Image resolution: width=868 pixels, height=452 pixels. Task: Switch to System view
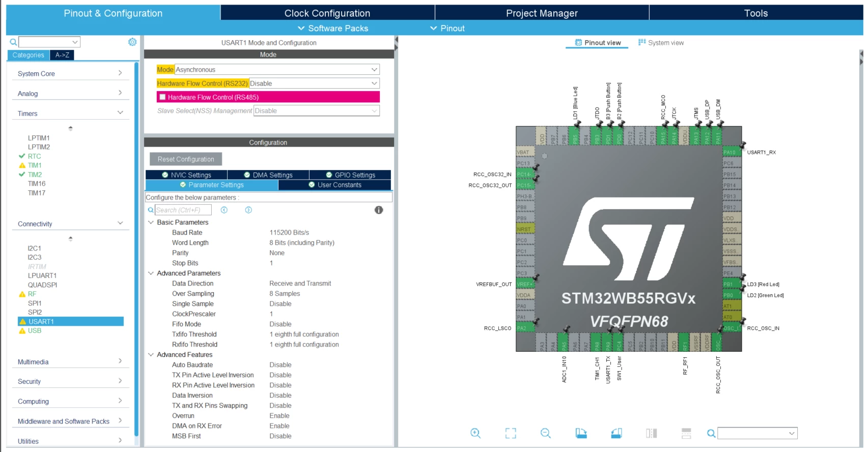point(661,43)
